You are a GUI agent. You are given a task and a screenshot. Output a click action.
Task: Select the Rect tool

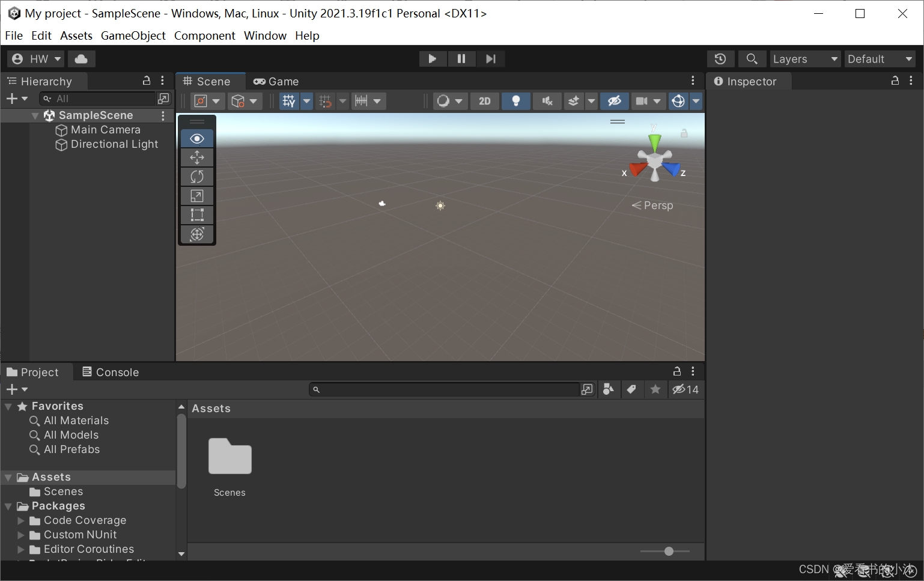click(x=197, y=215)
